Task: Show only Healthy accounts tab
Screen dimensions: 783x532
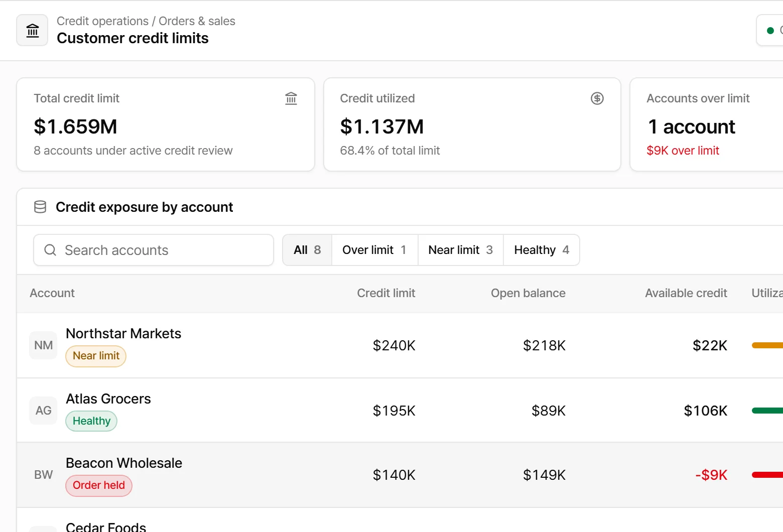Action: click(542, 250)
